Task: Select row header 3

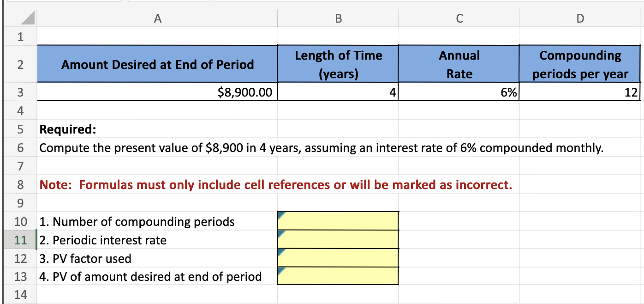Action: (x=19, y=92)
